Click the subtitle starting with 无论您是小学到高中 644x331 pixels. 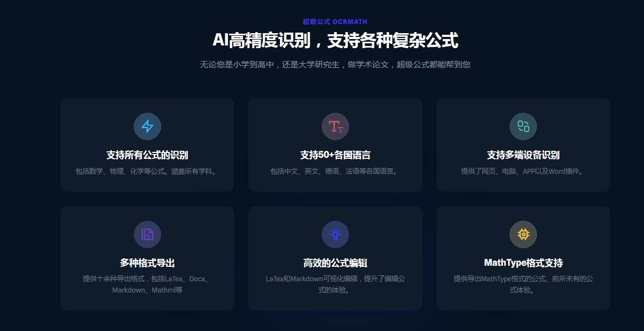pos(335,65)
